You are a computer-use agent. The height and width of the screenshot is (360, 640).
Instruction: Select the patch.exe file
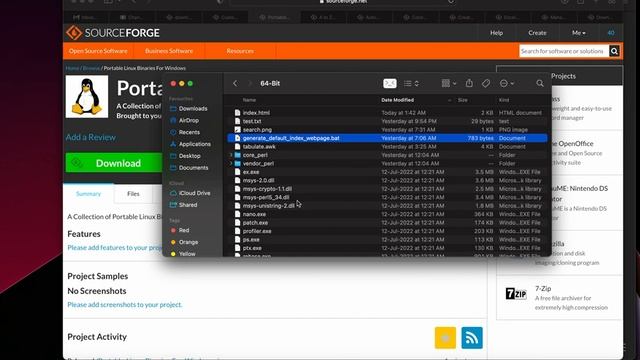[387, 223]
